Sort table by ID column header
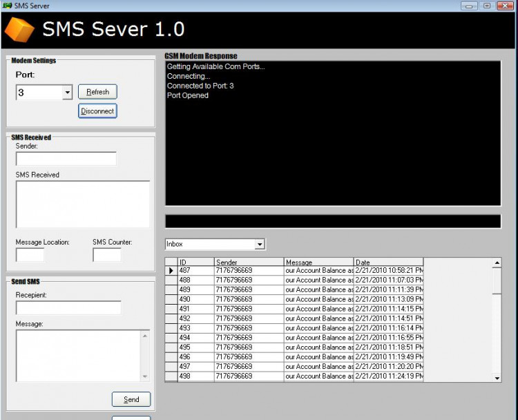518x420 pixels. coord(196,262)
